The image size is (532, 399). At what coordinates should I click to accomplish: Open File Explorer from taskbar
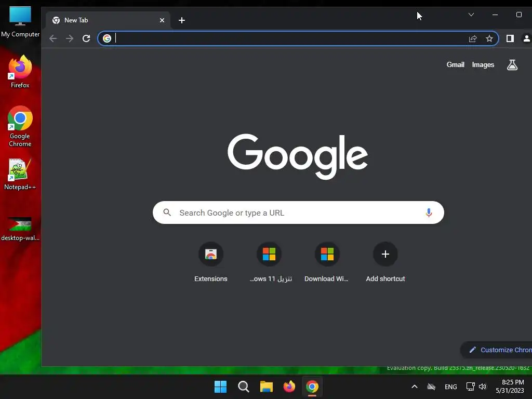click(267, 387)
